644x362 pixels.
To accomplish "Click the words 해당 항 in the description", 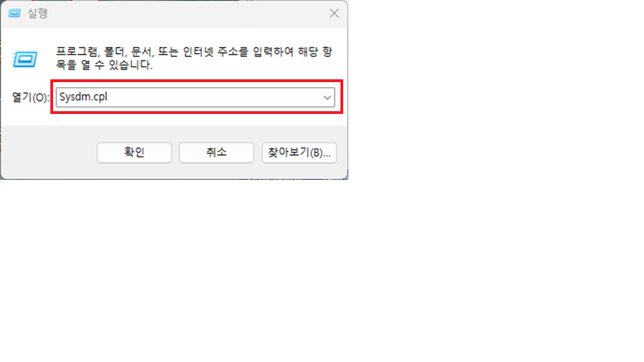I will tap(315, 52).
